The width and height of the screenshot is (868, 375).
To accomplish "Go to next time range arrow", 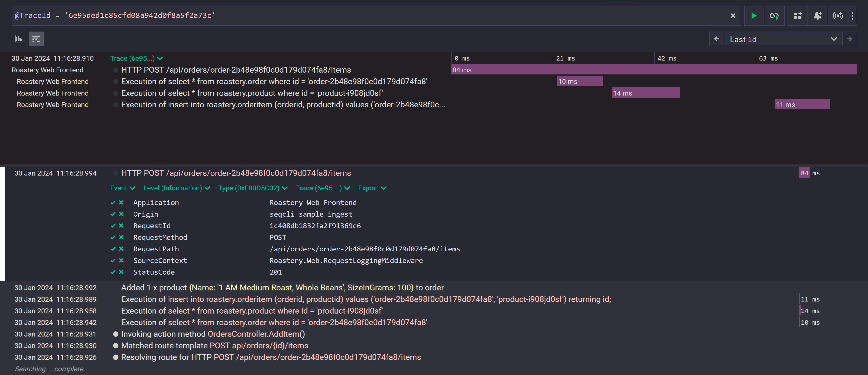I will pyautogui.click(x=849, y=39).
